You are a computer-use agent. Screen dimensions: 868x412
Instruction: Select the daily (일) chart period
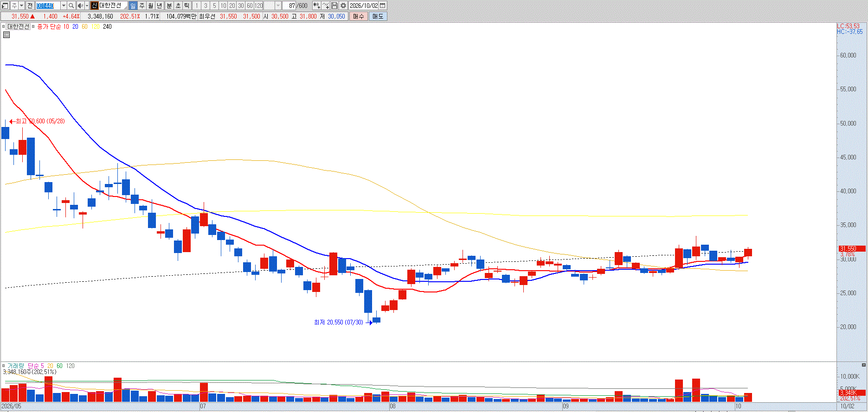click(133, 6)
